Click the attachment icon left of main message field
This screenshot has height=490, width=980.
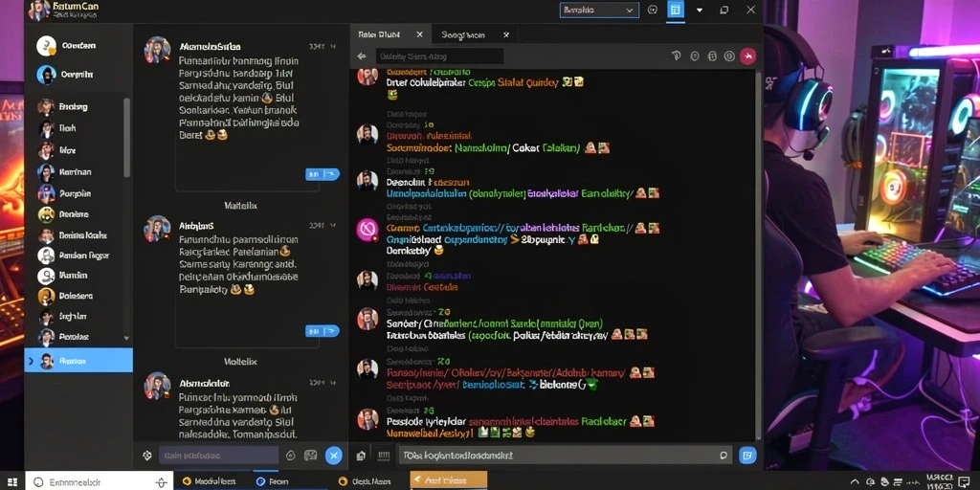click(x=361, y=456)
